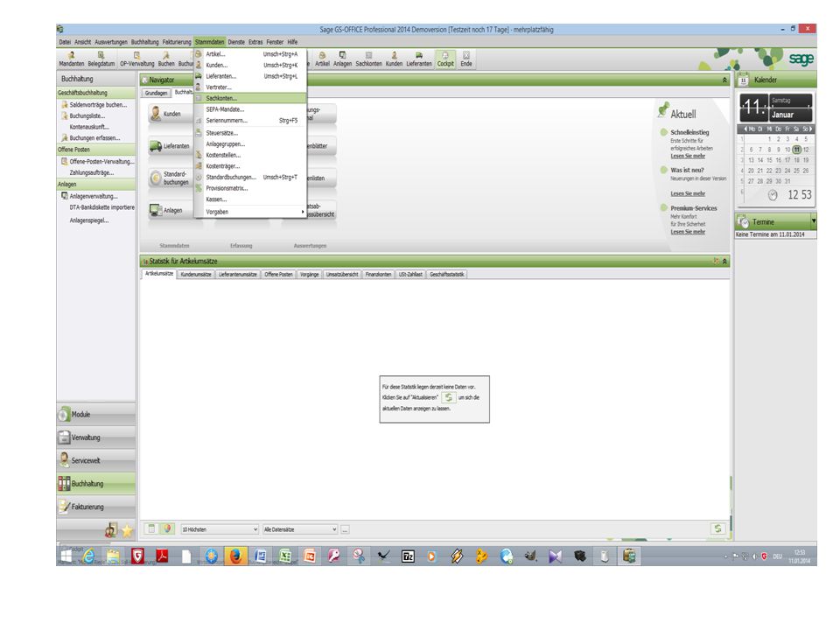Open the Mandanten toolbar icon

click(x=71, y=59)
